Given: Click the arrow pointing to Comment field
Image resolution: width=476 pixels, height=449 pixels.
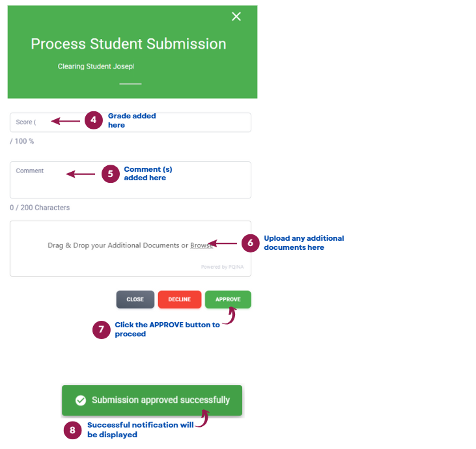Looking at the screenshot, I should (81, 174).
